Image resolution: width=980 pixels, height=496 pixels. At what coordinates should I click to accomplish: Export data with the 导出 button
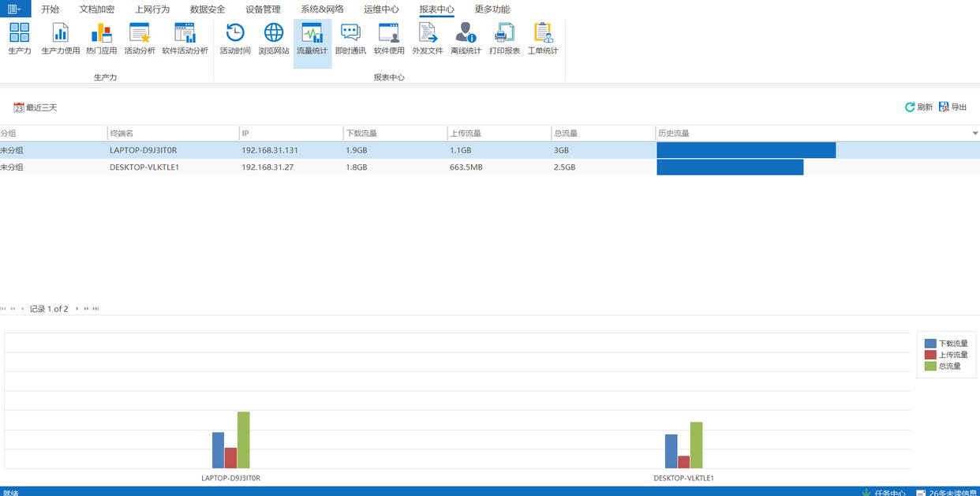pos(953,107)
